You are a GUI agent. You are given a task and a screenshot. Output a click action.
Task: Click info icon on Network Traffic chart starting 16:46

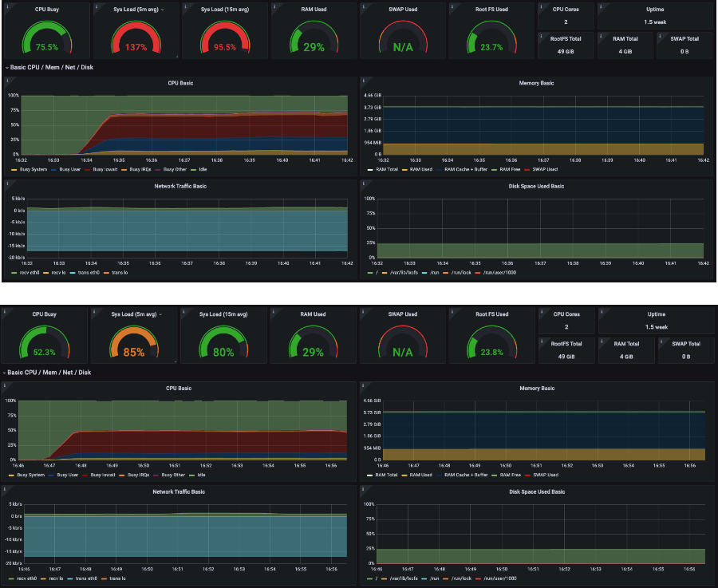click(5, 488)
